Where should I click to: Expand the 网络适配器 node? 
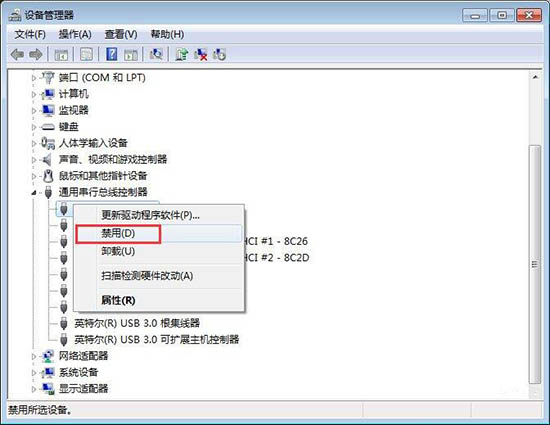point(34,356)
